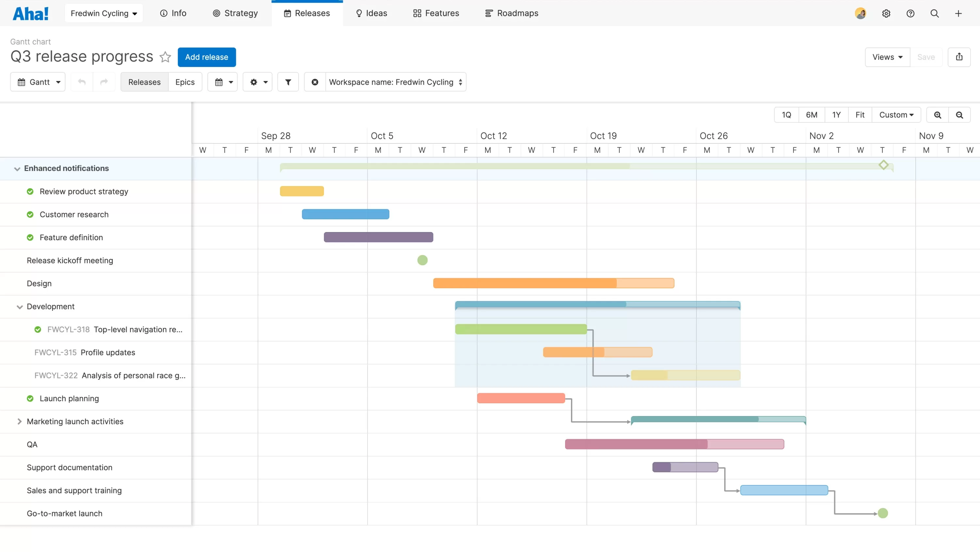Click the filter icon to filter items
Screen dimensions: 980x552
click(x=288, y=81)
